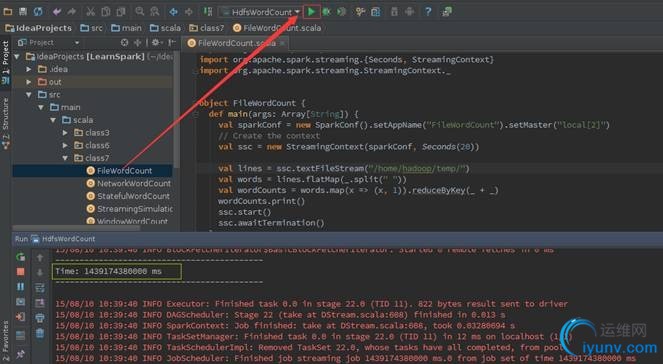Collapse the scala folder in the tree
663x364 pixels.
(53, 120)
